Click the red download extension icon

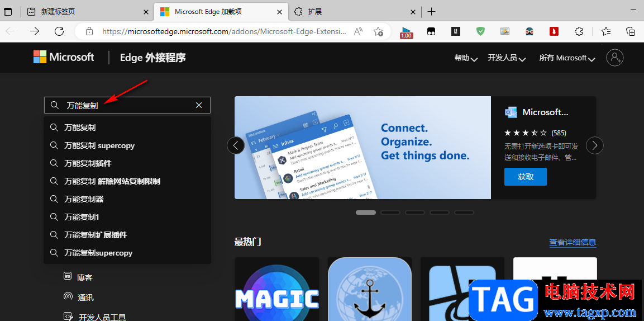554,31
